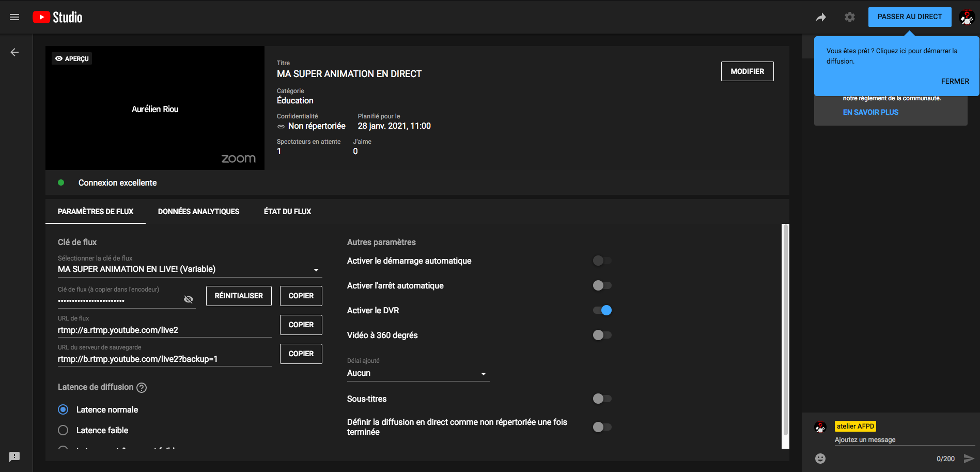Click the back arrow in sidebar
Screen dimensions: 980x472
[x=14, y=52]
